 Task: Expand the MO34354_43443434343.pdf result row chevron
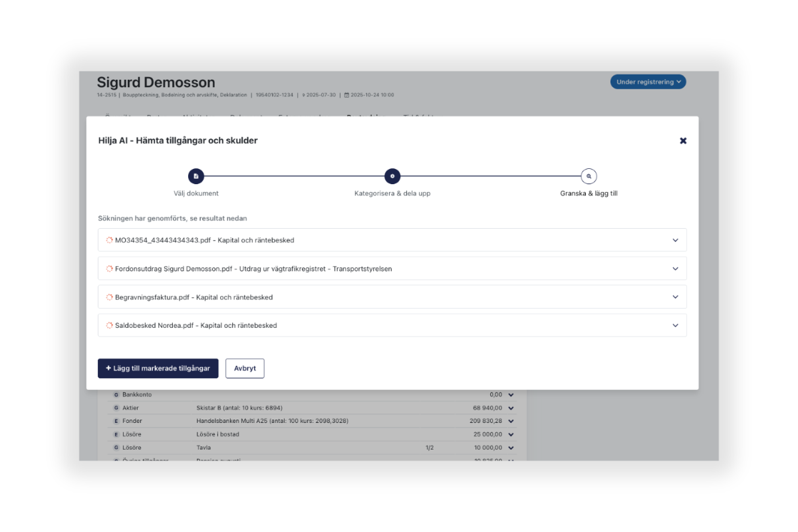pos(675,240)
